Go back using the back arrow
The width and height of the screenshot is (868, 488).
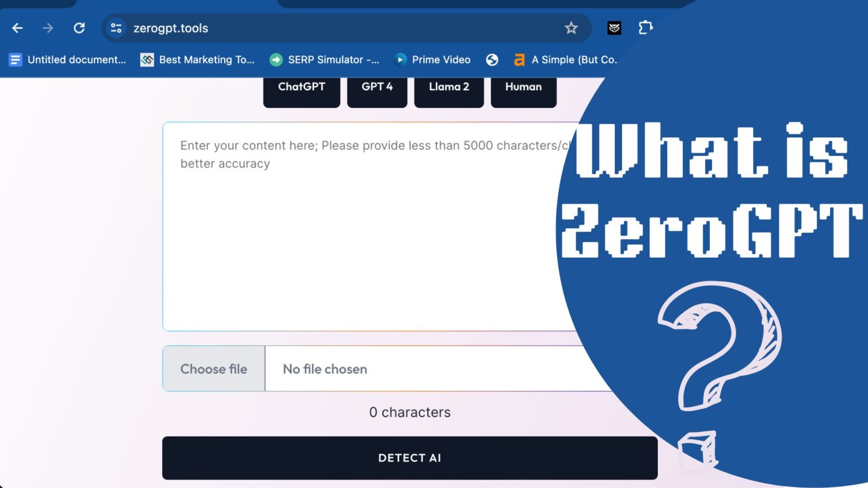[x=18, y=28]
